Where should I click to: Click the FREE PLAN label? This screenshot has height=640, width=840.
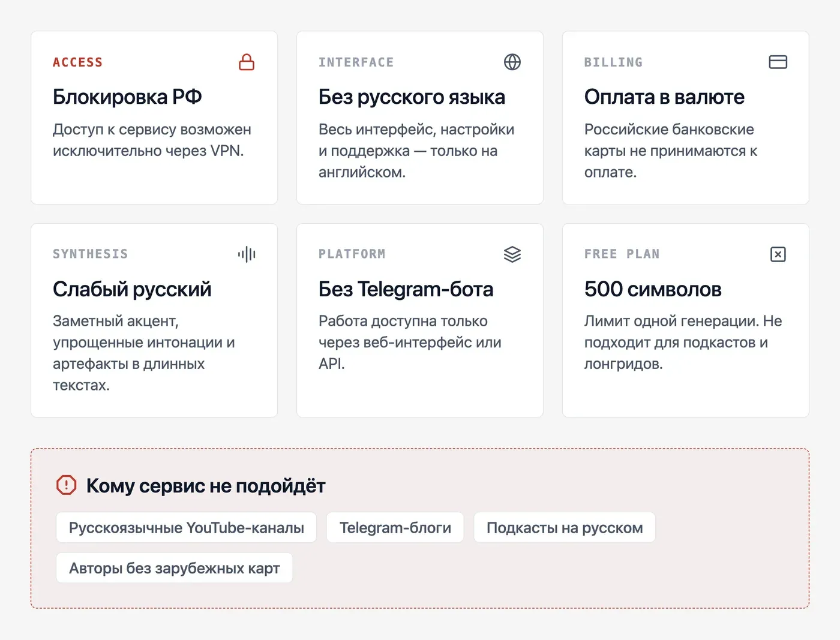click(622, 254)
